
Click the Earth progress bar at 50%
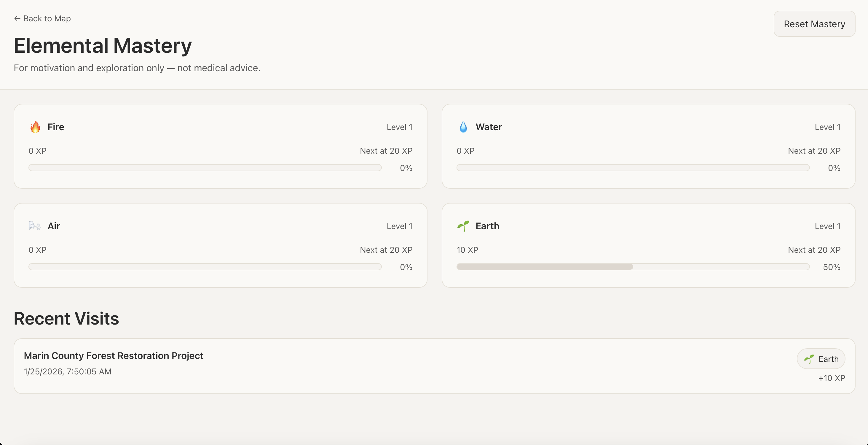[633, 267]
